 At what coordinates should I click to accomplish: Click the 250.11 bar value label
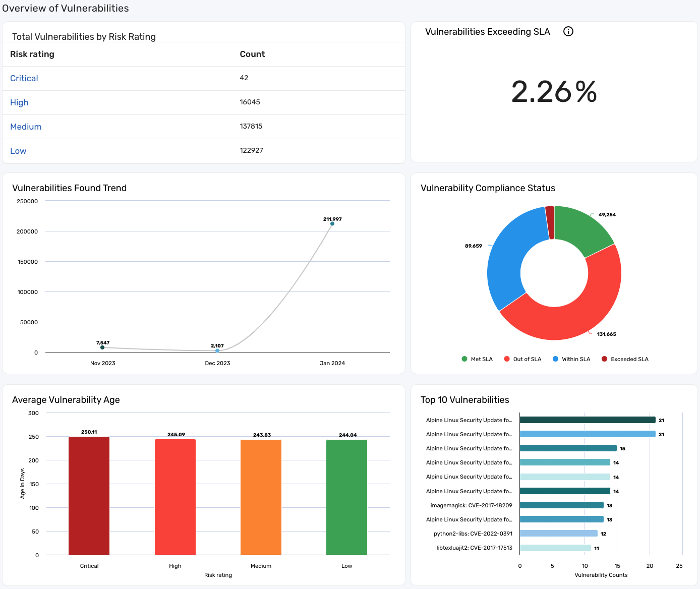click(x=89, y=432)
